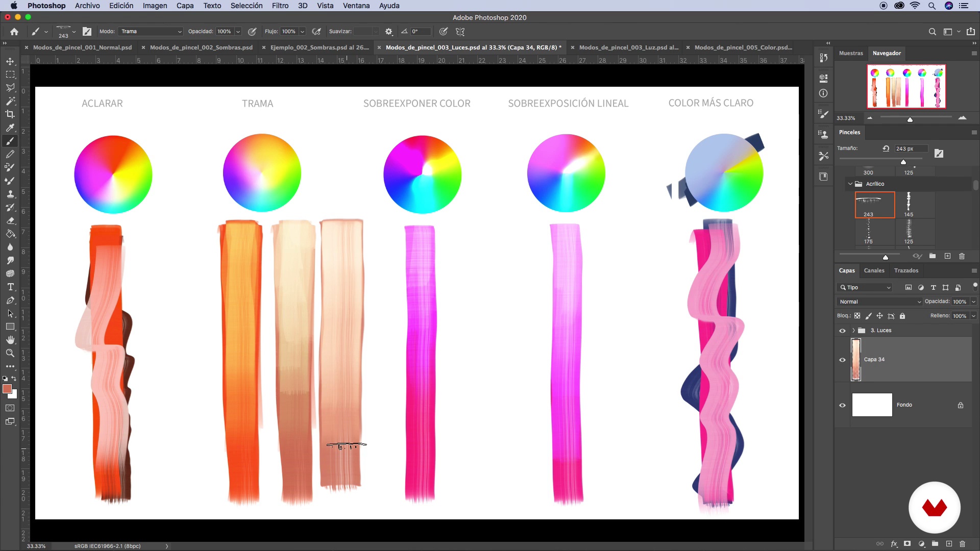Select the Type tool

click(x=10, y=287)
